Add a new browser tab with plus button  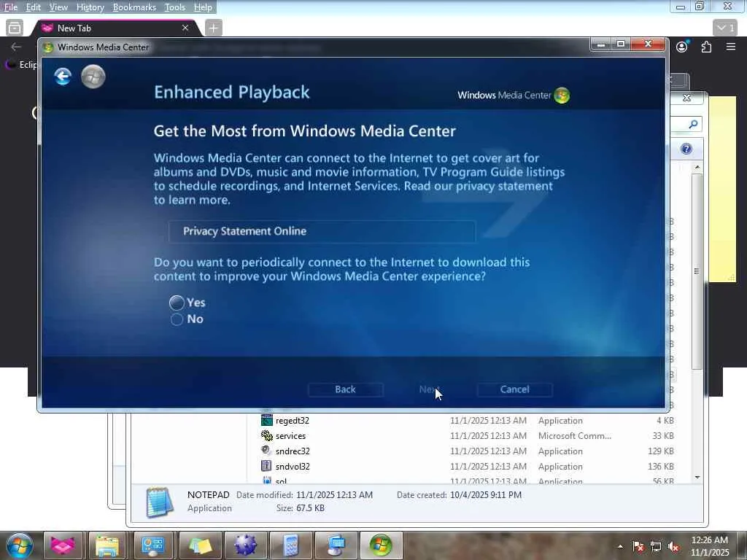(x=214, y=28)
